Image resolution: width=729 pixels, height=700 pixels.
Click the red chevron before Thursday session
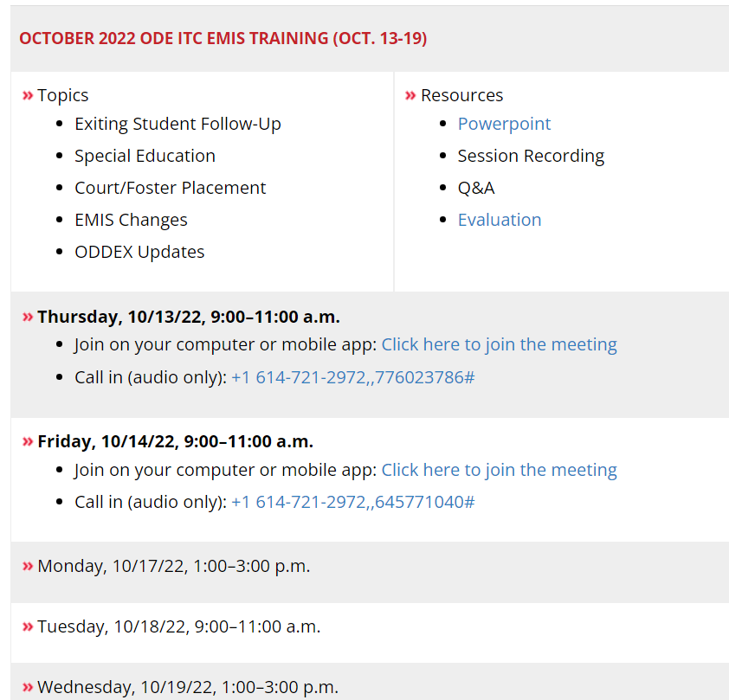[x=28, y=317]
